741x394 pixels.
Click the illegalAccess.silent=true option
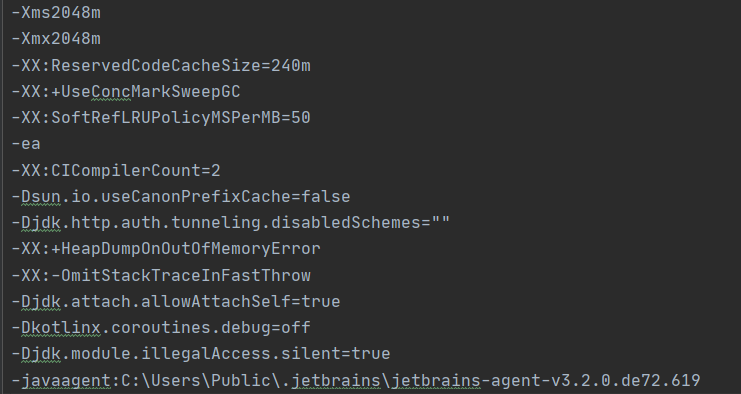point(266,354)
